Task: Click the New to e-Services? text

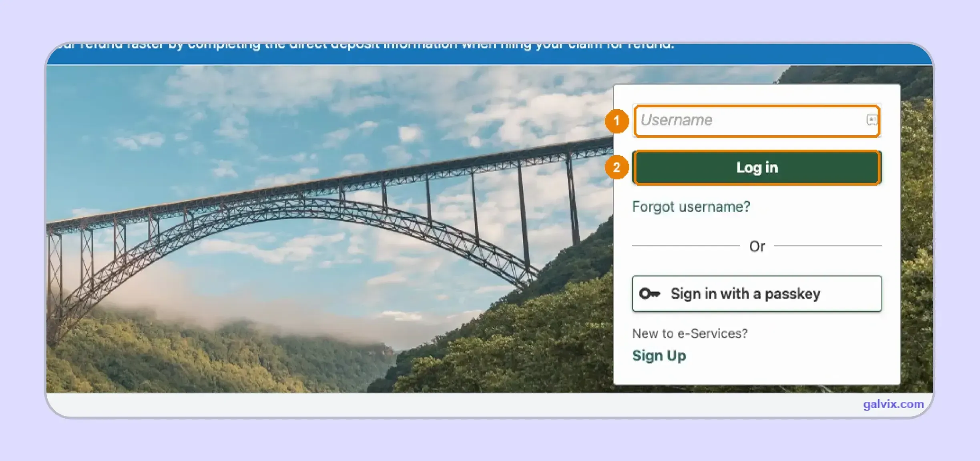Action: tap(690, 333)
